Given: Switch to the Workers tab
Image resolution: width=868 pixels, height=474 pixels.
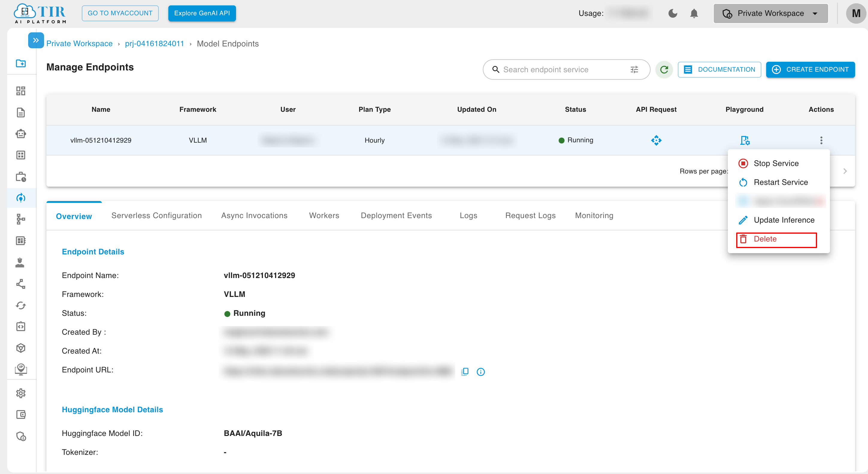Looking at the screenshot, I should pos(324,215).
